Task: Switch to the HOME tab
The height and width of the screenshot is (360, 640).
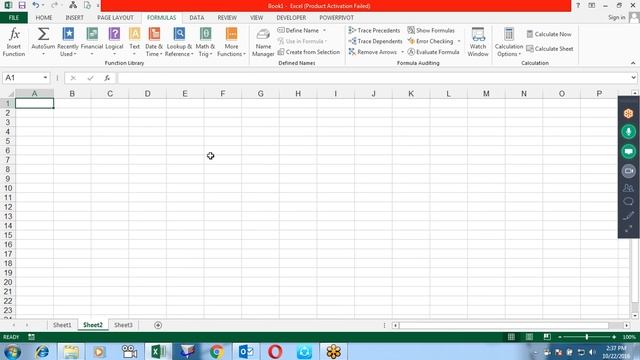Action: pos(44,18)
